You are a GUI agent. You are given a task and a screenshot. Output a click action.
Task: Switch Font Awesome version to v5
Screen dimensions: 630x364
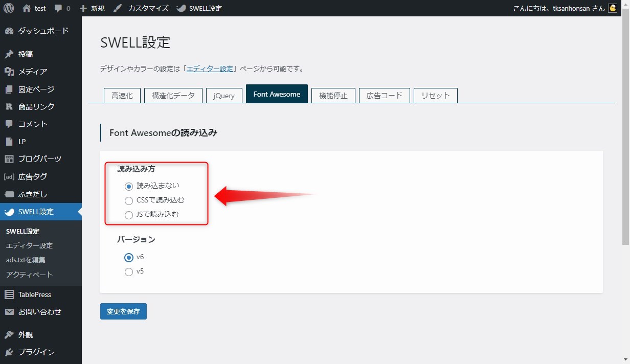click(x=129, y=272)
